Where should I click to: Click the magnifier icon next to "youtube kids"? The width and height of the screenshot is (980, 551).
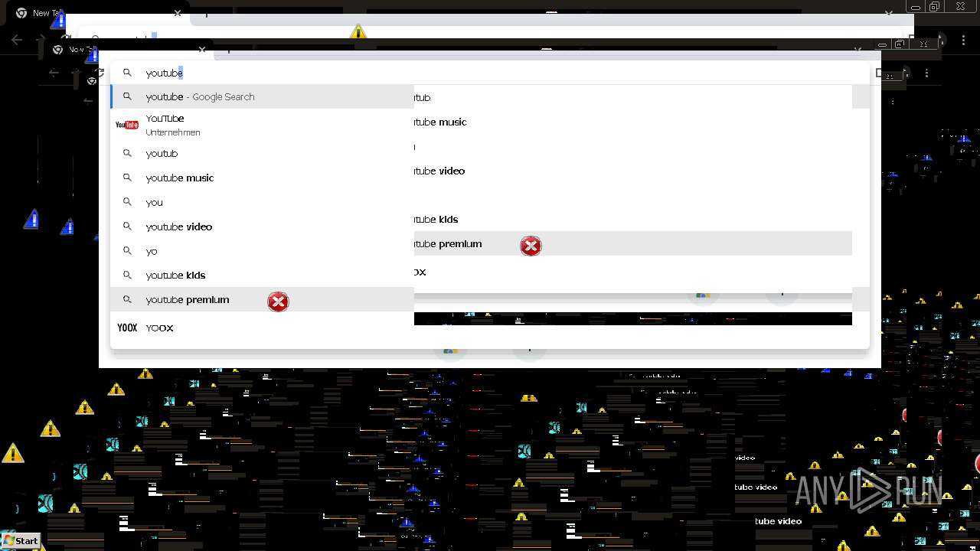[x=128, y=275]
